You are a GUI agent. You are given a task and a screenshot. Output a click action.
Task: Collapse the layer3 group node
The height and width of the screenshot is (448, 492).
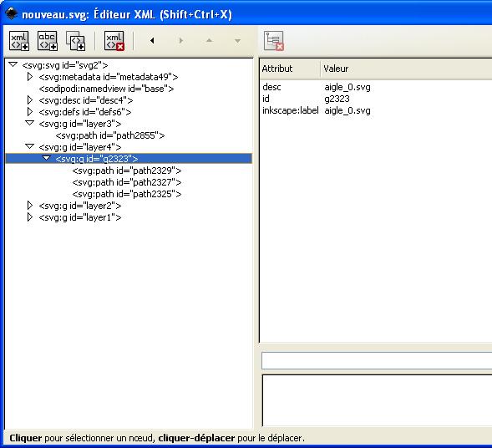(30, 124)
